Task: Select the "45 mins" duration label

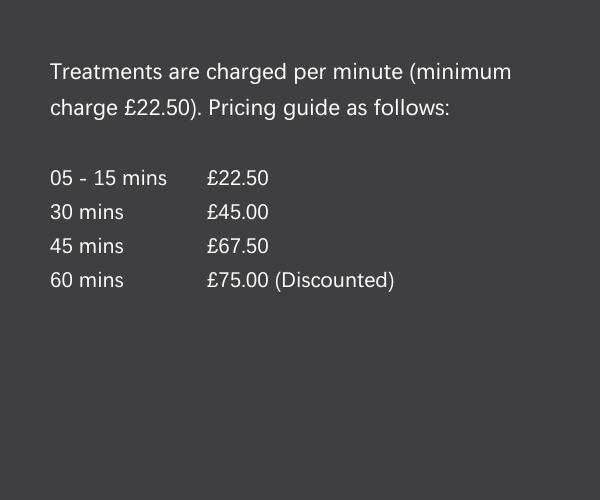Action: (x=87, y=246)
